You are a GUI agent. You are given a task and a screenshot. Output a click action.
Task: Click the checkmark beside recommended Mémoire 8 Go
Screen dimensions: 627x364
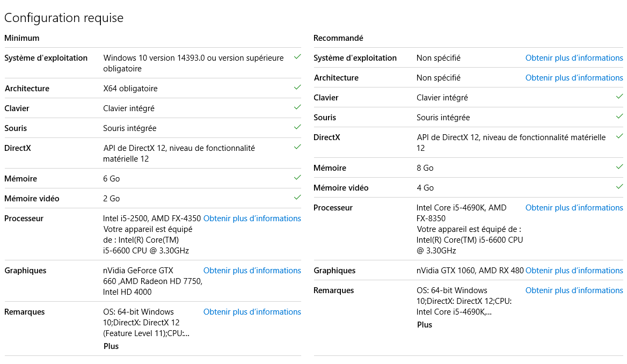[x=619, y=167]
